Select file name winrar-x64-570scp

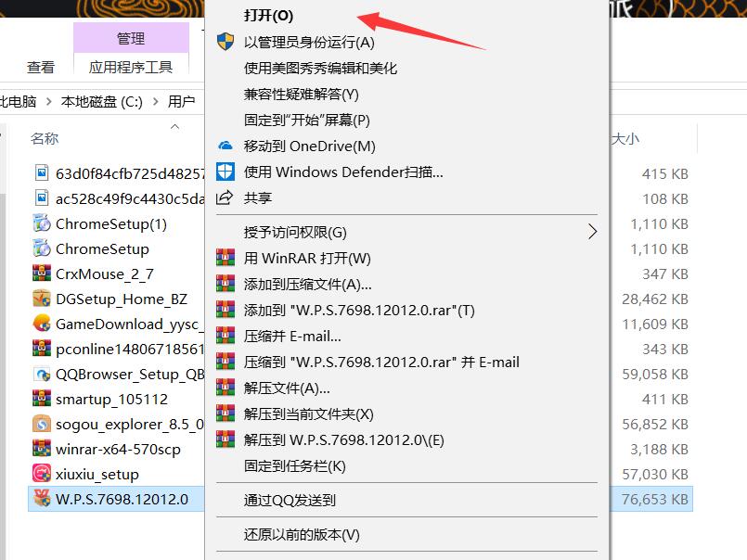(118, 449)
